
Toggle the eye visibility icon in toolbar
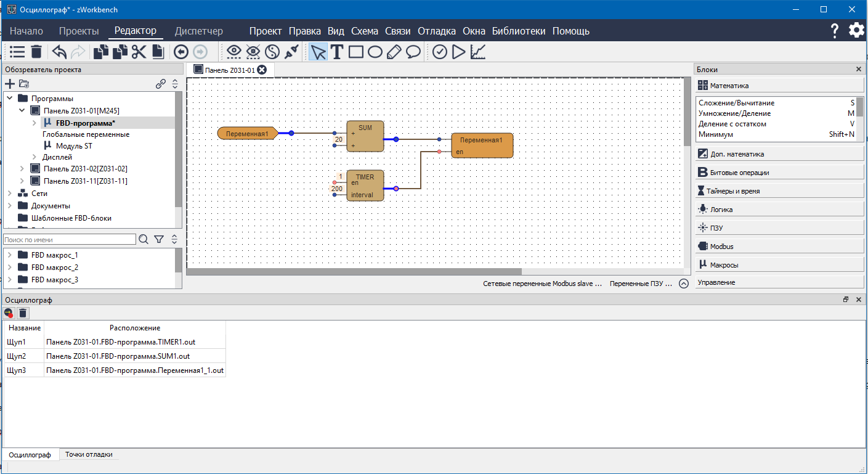[233, 52]
